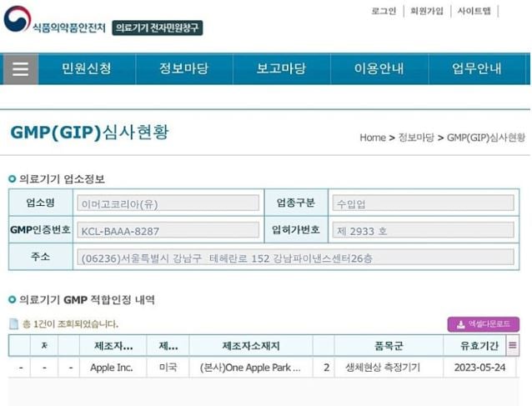The image size is (532, 406).
Task: Click the 2023-05-24 validity date cell
Action: [479, 368]
